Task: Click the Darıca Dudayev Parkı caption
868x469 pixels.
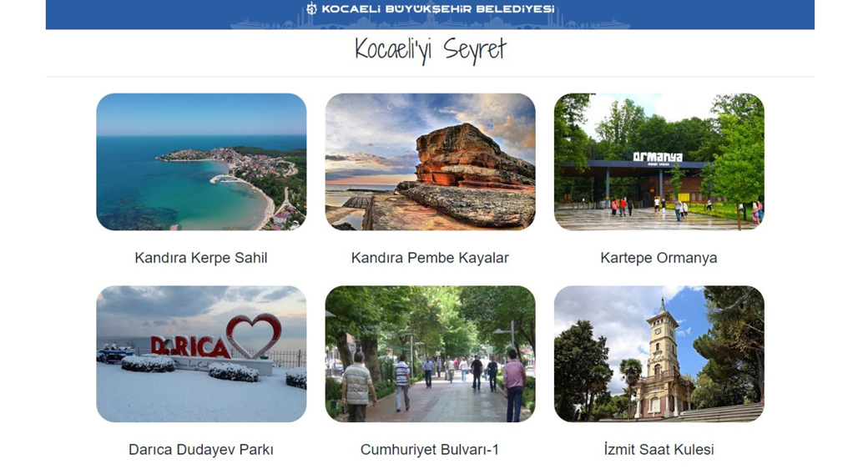Action: pyautogui.click(x=201, y=449)
